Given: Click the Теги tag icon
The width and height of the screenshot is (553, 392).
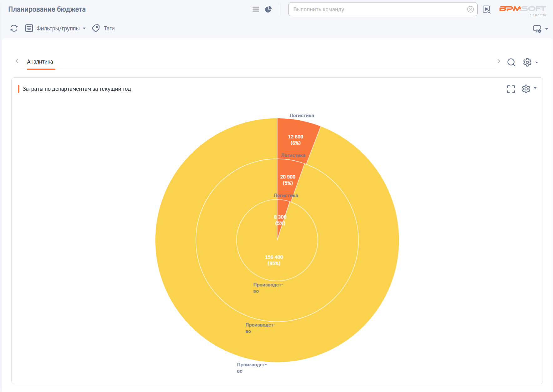Looking at the screenshot, I should (96, 28).
